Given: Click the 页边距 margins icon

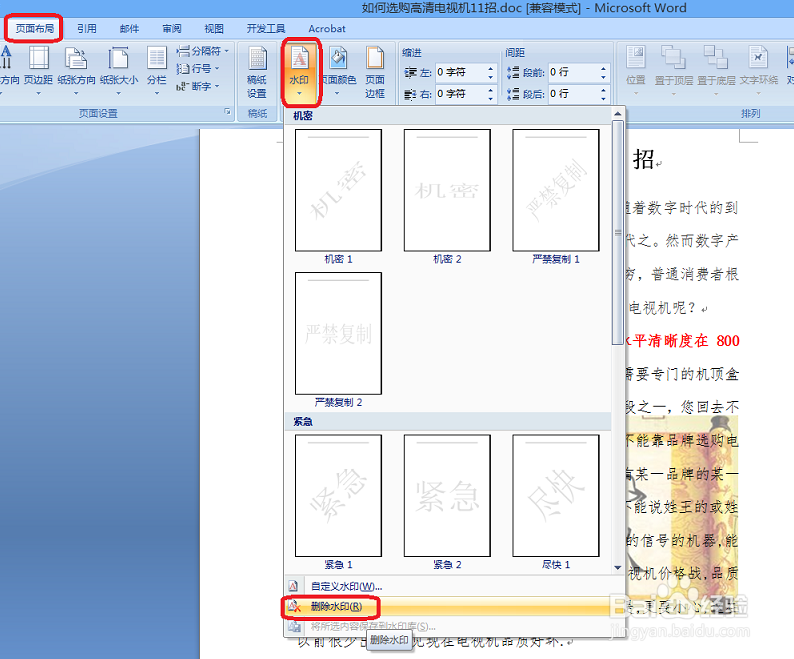Looking at the screenshot, I should click(x=38, y=59).
